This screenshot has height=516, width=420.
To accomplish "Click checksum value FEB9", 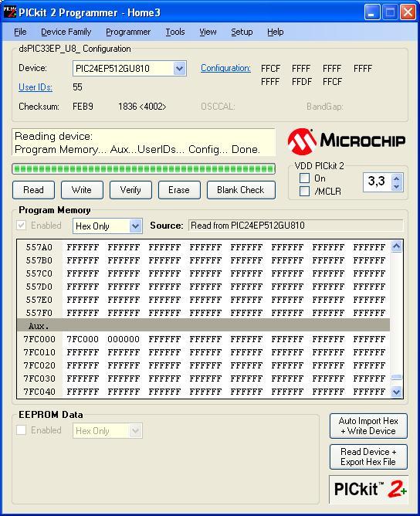I will [83, 107].
